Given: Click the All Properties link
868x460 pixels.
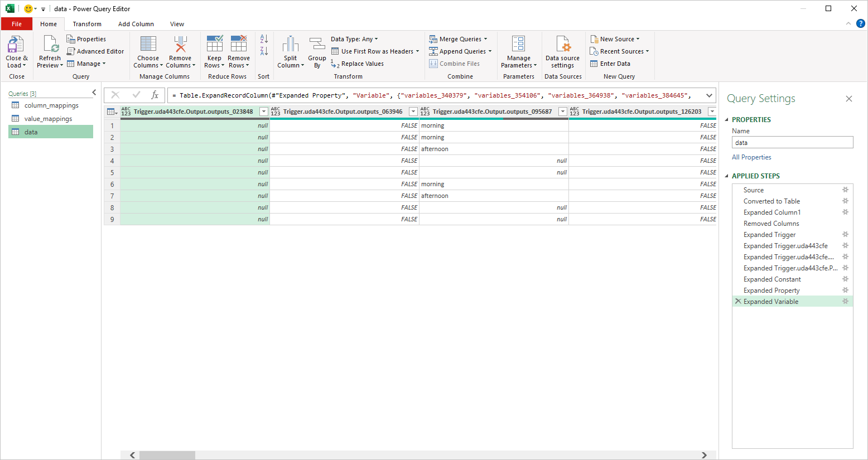Looking at the screenshot, I should [751, 157].
